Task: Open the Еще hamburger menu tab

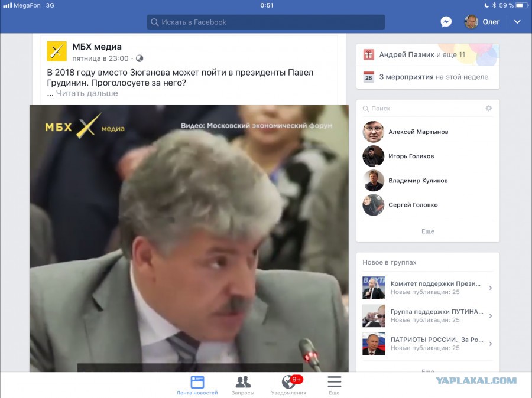Action: [334, 386]
